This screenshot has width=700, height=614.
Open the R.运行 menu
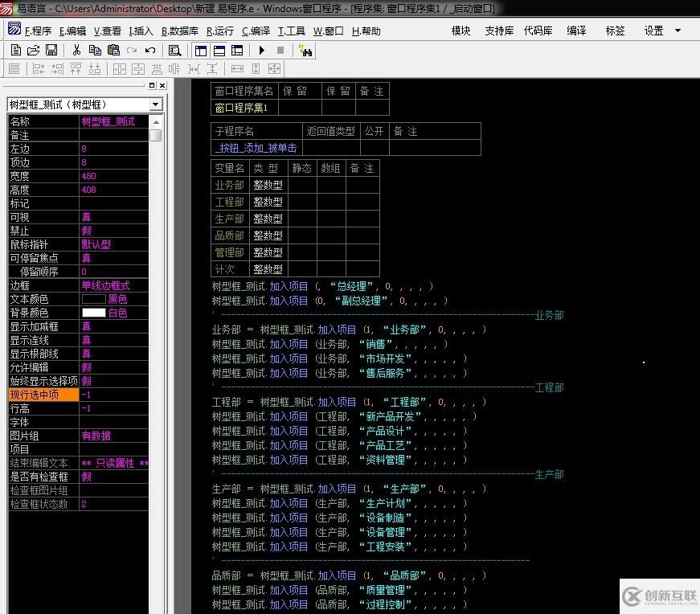pos(220,31)
